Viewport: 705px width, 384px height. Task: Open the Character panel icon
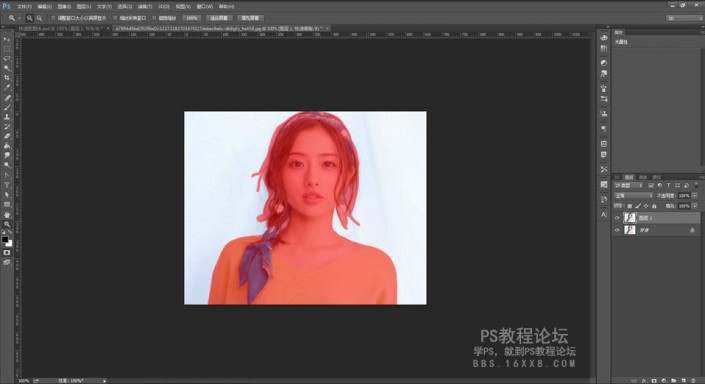coord(604,214)
